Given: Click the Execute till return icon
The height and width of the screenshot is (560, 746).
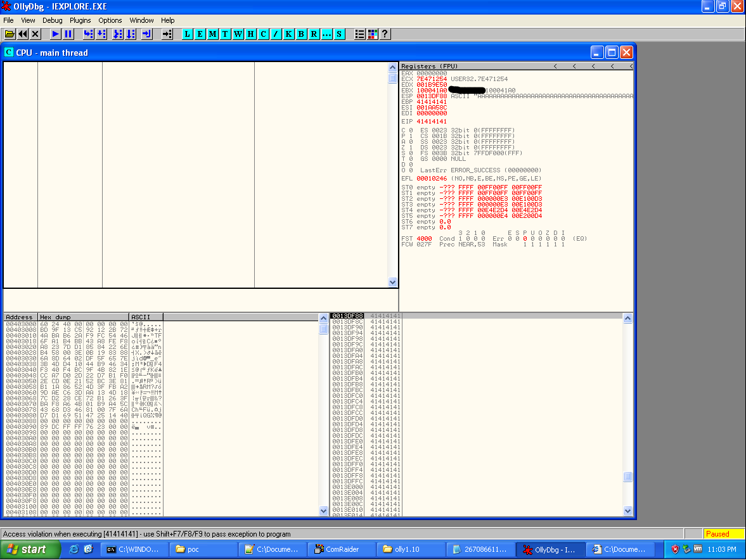Looking at the screenshot, I should click(146, 34).
